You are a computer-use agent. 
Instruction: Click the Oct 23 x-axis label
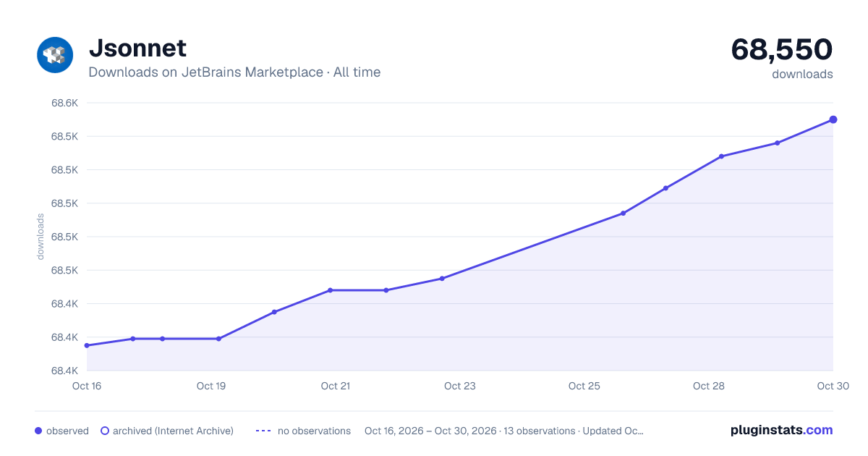(x=460, y=386)
